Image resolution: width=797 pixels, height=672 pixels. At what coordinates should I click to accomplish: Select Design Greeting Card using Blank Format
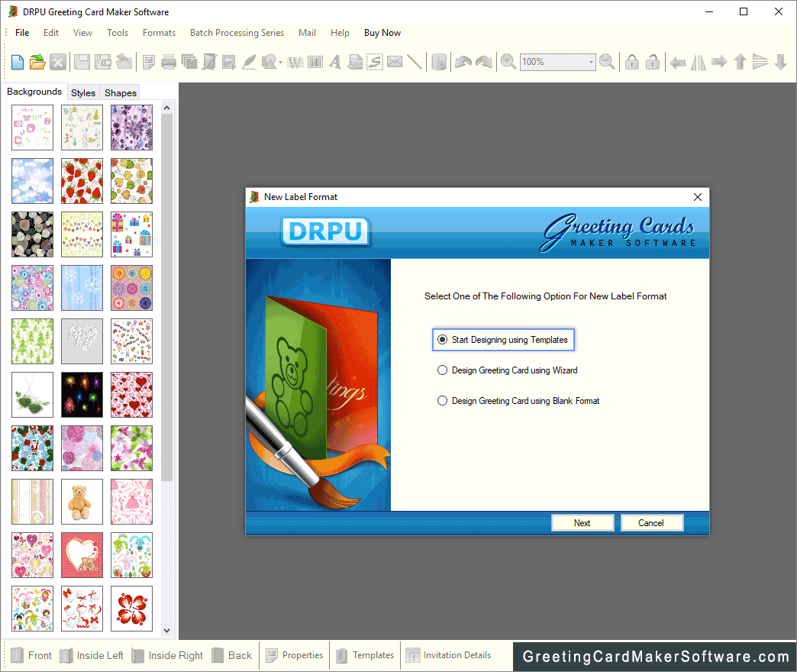click(x=443, y=401)
